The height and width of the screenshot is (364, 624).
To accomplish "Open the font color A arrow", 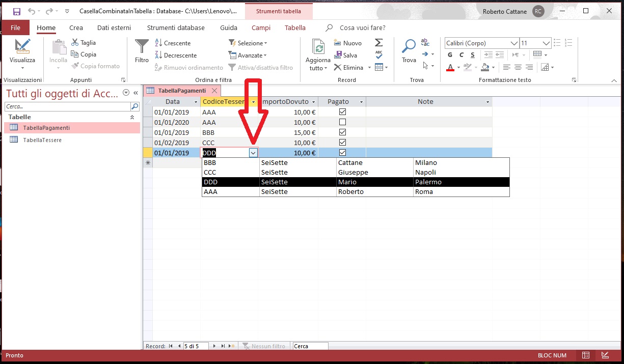I will click(458, 67).
